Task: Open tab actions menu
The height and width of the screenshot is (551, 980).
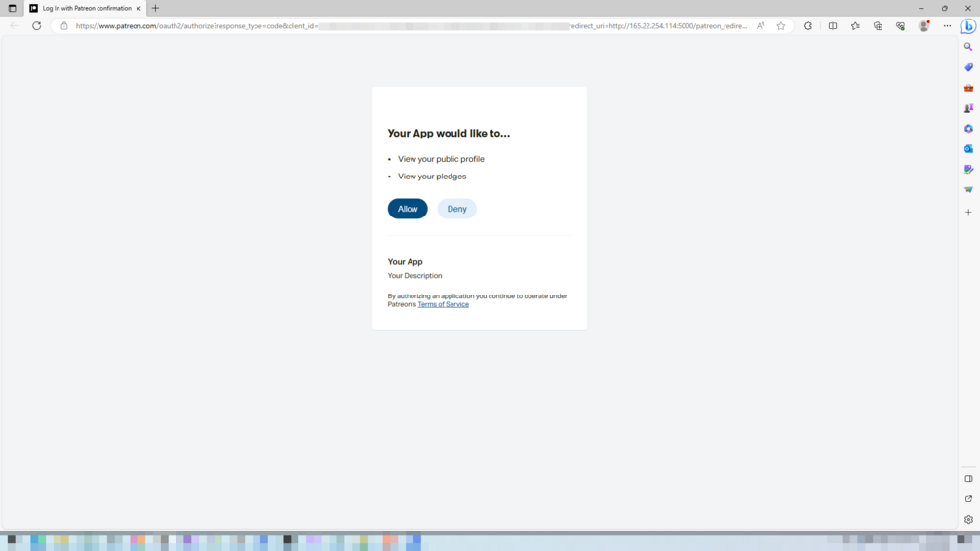Action: point(12,8)
